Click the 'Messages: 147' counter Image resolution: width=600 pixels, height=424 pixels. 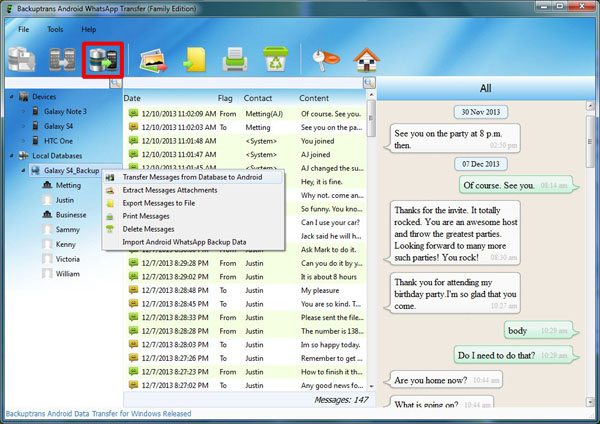pos(341,400)
